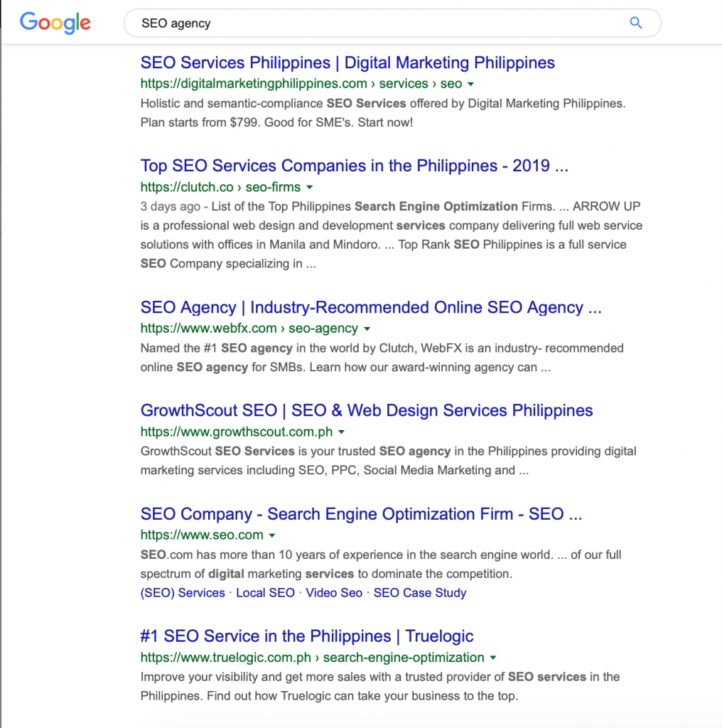
Task: Click snippet 'marketing services including SEO, PPC'
Action: pos(248,471)
